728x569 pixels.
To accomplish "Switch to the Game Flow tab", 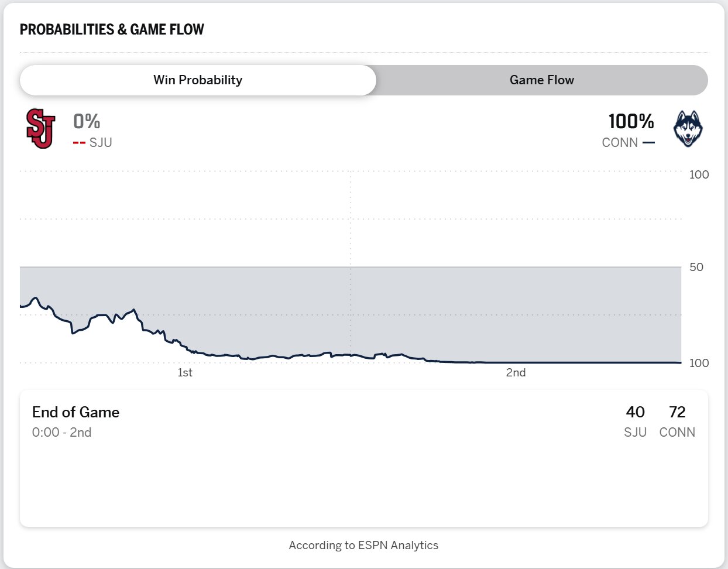I will (541, 80).
